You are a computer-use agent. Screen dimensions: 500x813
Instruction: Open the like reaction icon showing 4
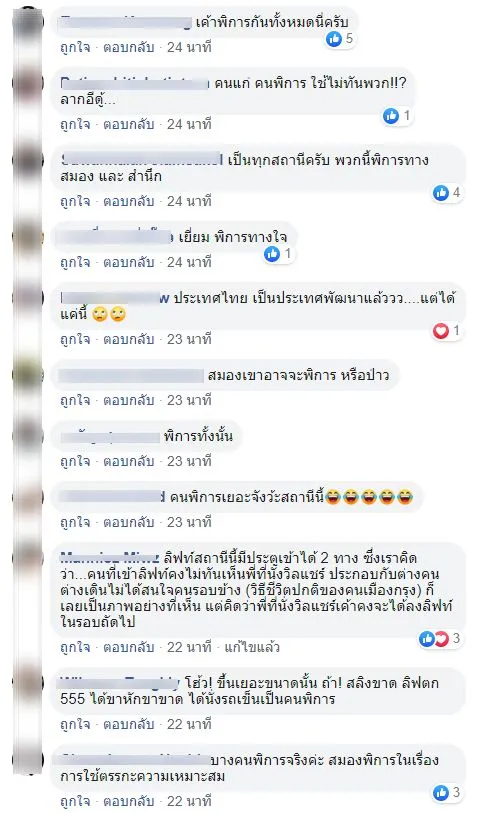point(441,193)
